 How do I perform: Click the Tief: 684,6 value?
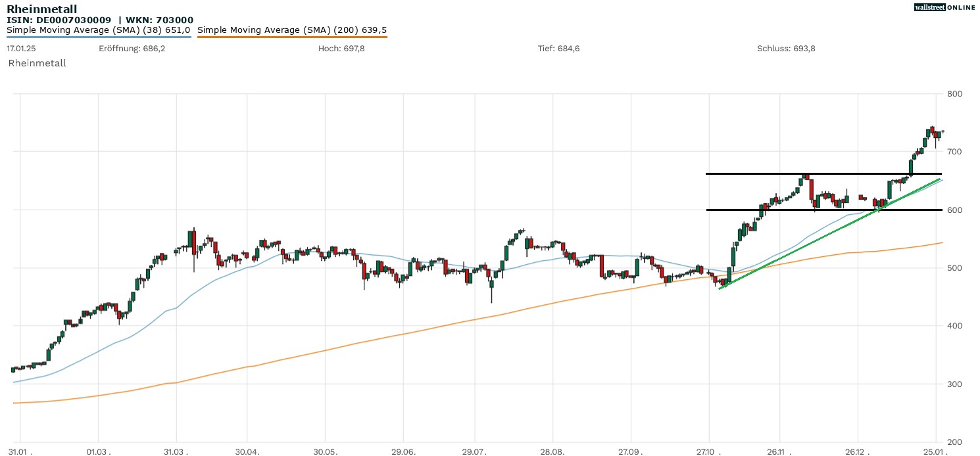[x=558, y=49]
